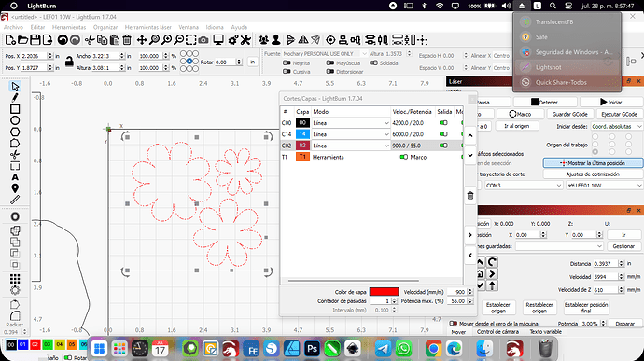Image resolution: width=644 pixels, height=361 pixels.
Task: Click the Save file icon
Action: [35, 40]
